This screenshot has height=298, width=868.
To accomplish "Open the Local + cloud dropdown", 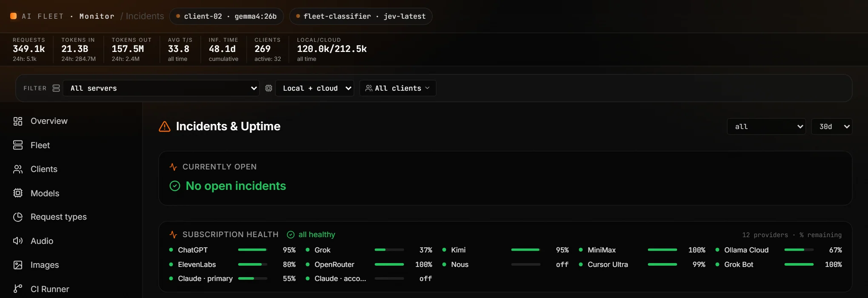I will tap(314, 88).
